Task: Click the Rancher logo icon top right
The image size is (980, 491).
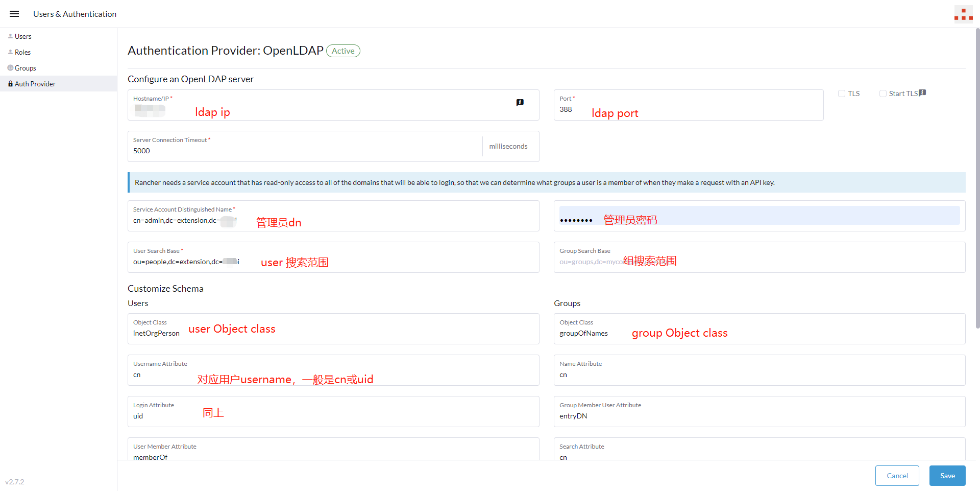Action: coord(963,14)
